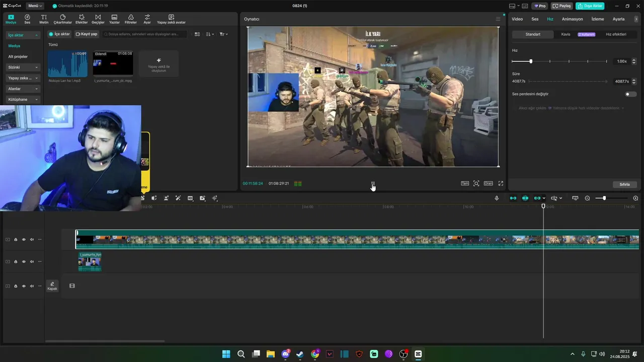The height and width of the screenshot is (362, 644).
Task: Open Discord from the taskbar
Action: tap(286, 354)
